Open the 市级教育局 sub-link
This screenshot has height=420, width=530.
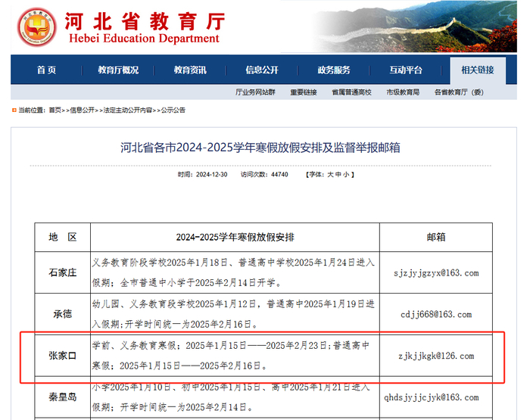(x=403, y=92)
